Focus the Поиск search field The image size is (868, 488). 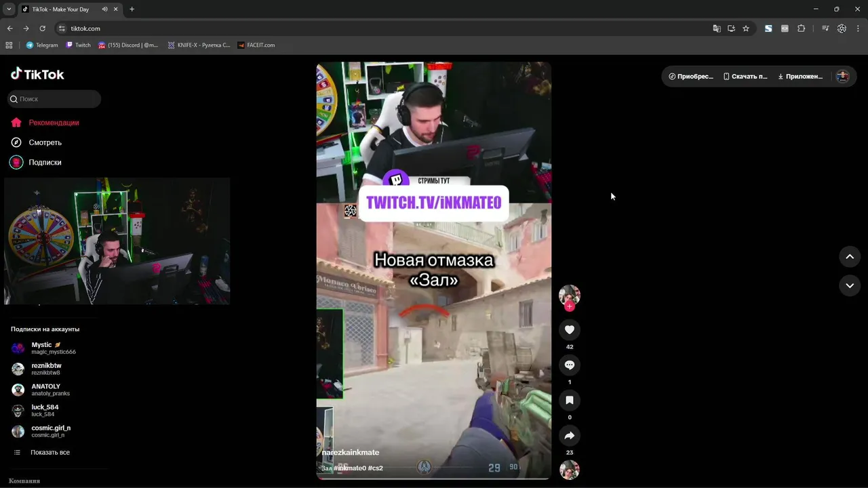(x=54, y=99)
